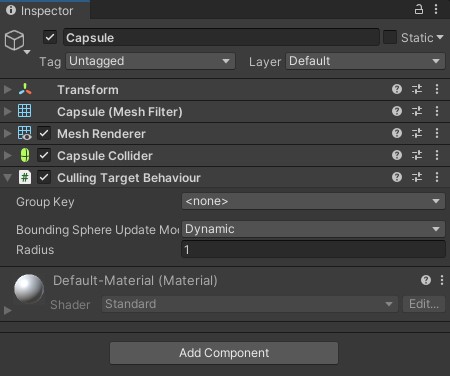Click the Culling Target script icon
This screenshot has width=450, height=376.
(25, 177)
